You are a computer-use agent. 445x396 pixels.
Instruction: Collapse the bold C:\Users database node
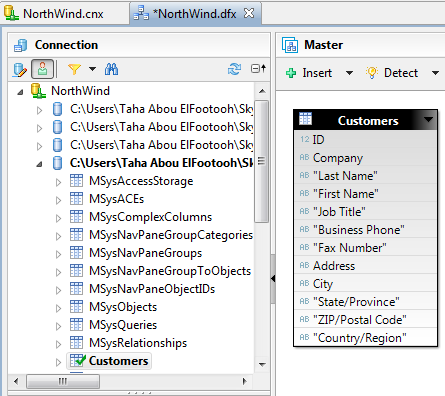[39, 164]
